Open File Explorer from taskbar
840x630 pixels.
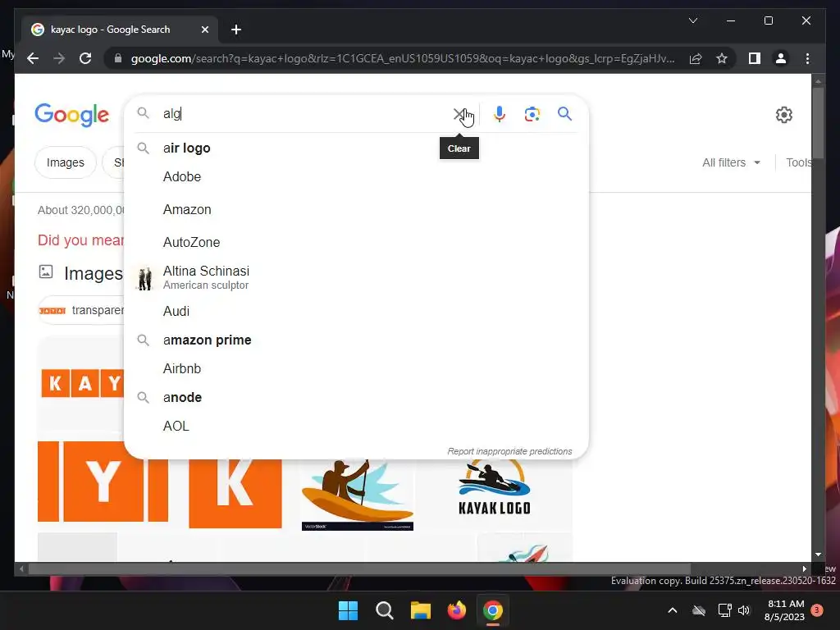[x=421, y=610]
